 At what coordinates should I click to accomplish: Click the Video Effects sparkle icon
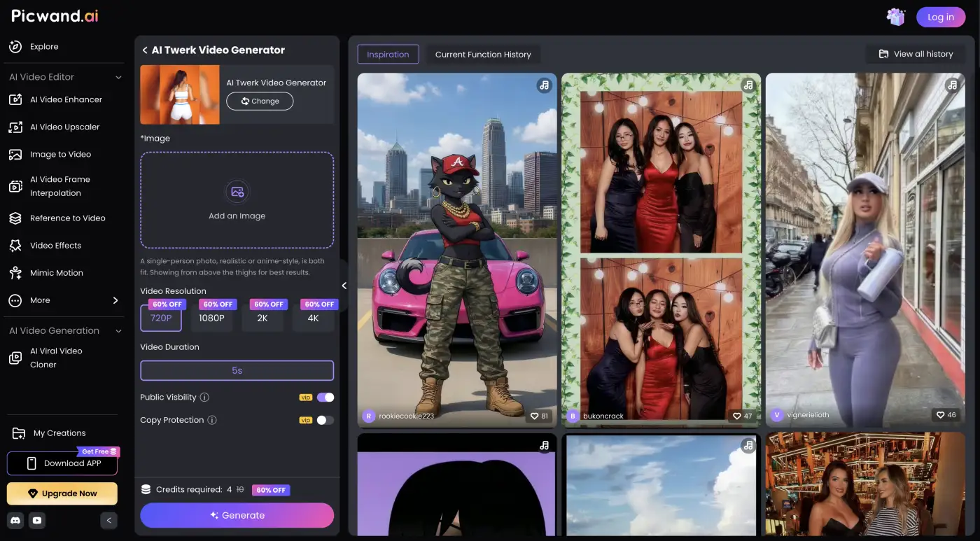point(15,245)
